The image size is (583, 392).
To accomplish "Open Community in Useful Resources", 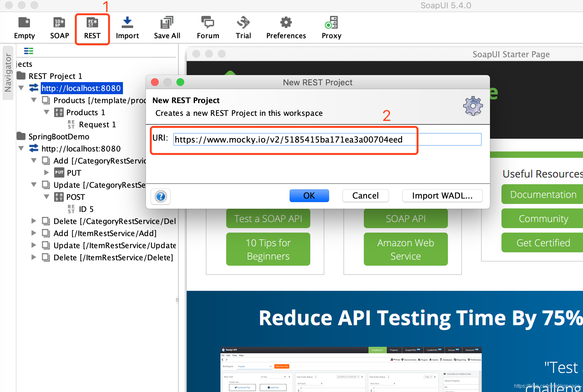I will (543, 219).
